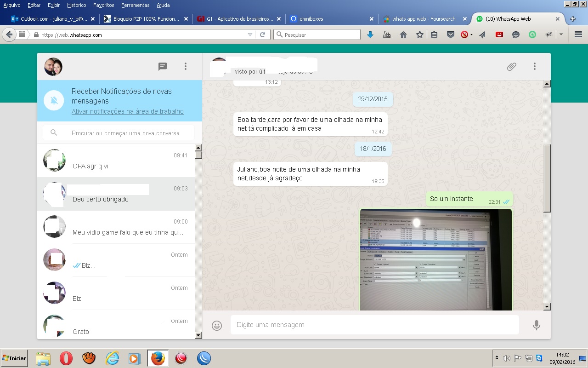
Task: Attach a file with the paperclip icon
Action: coord(511,67)
